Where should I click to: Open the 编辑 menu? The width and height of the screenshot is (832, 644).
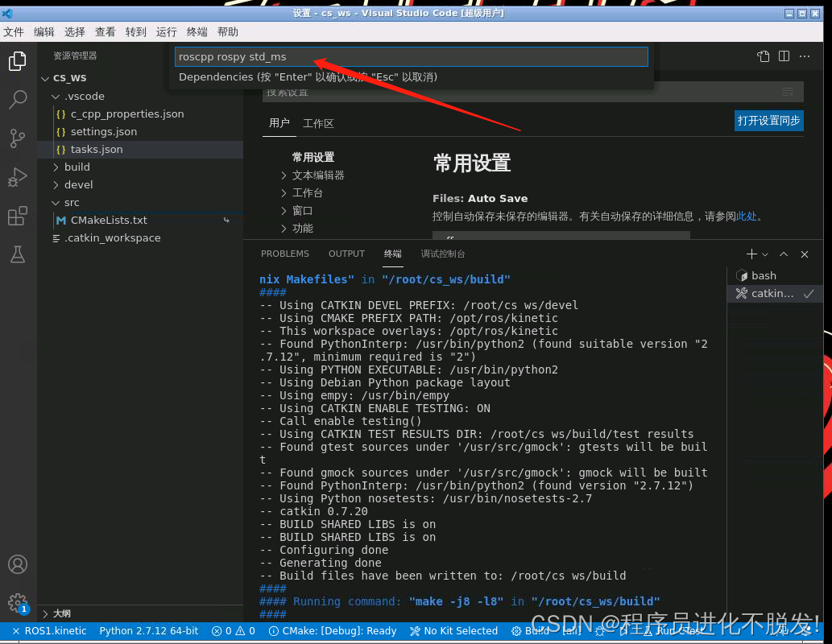tap(43, 32)
